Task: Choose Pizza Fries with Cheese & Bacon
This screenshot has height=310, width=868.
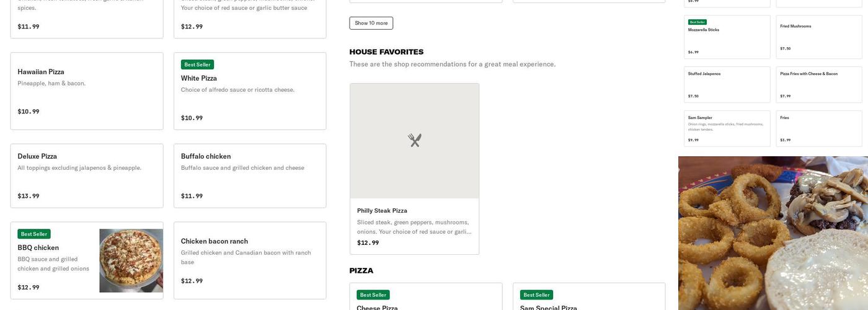Action: tap(818, 84)
